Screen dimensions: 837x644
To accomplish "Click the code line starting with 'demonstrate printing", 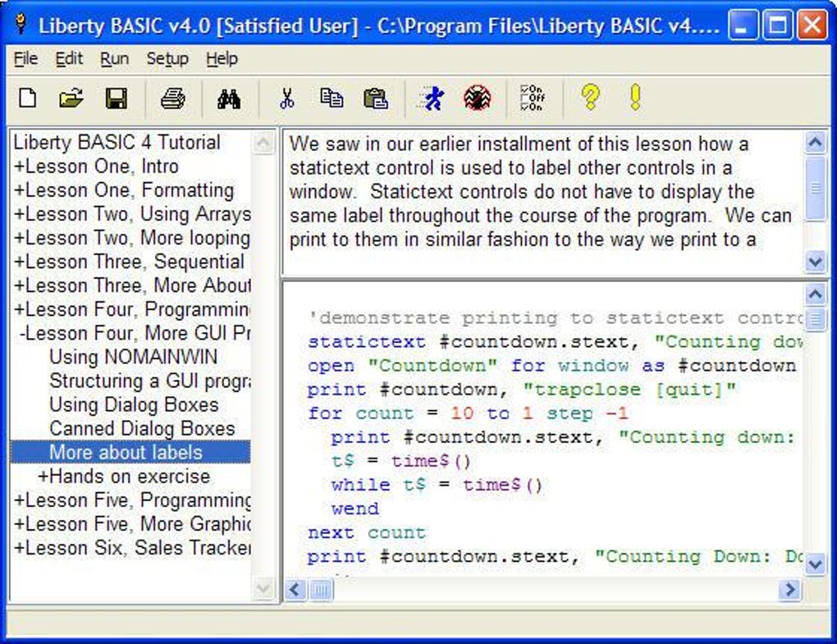I will 556,318.
